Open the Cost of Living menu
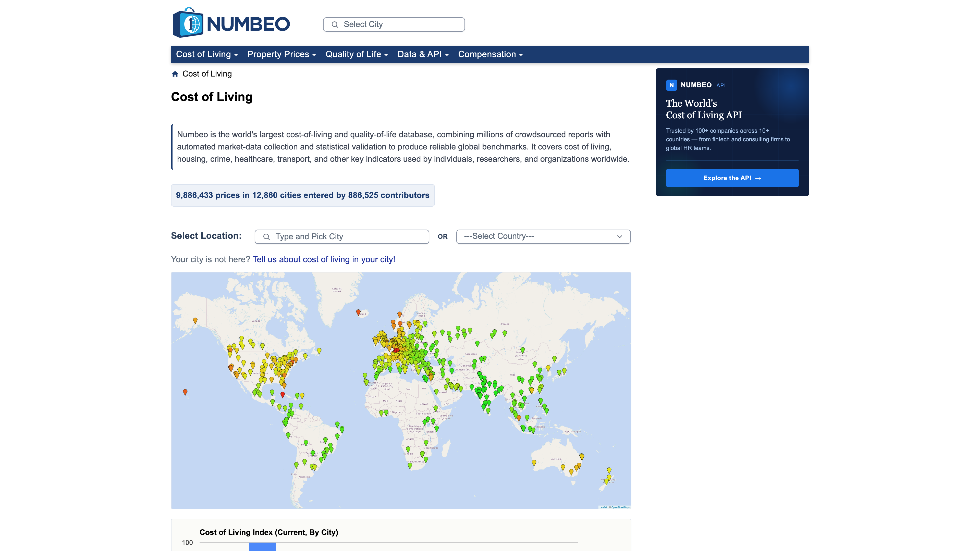Screen dimensions: 980x551 pyautogui.click(x=207, y=54)
